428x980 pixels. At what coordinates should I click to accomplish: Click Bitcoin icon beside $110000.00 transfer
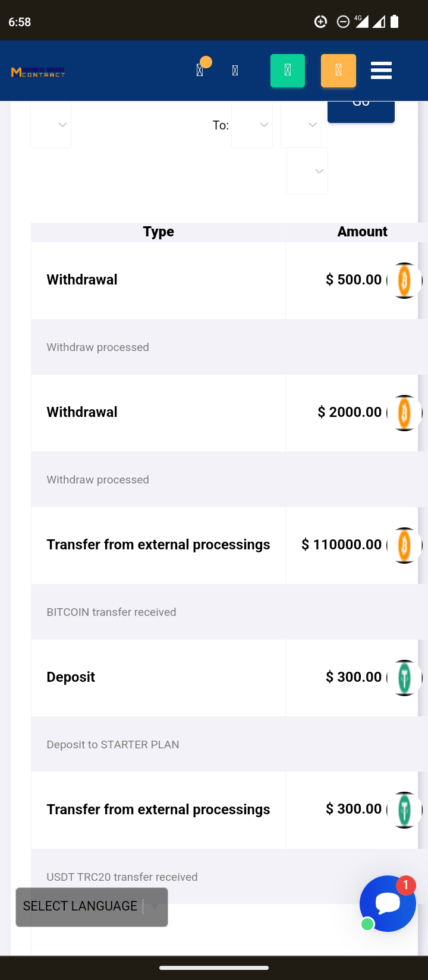[404, 545]
